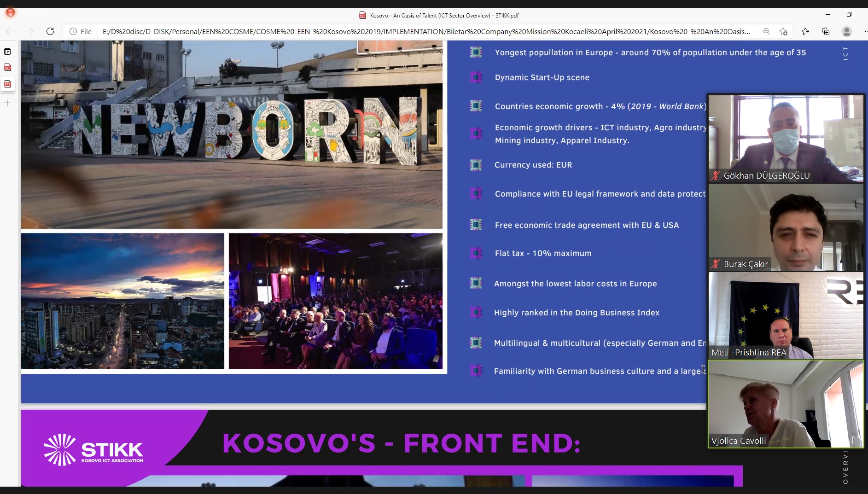This screenshot has height=494, width=868.
Task: Open the tab actions menu icon in sidebar
Action: 7,52
